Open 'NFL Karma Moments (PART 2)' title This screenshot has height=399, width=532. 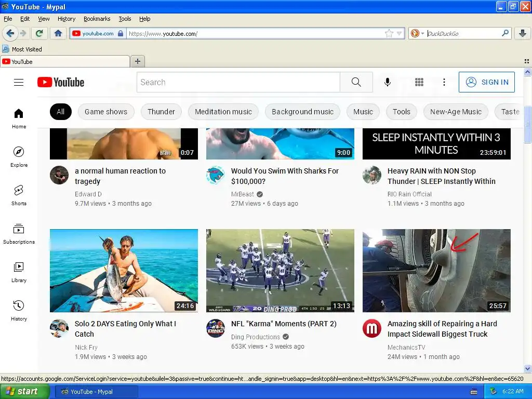click(284, 324)
